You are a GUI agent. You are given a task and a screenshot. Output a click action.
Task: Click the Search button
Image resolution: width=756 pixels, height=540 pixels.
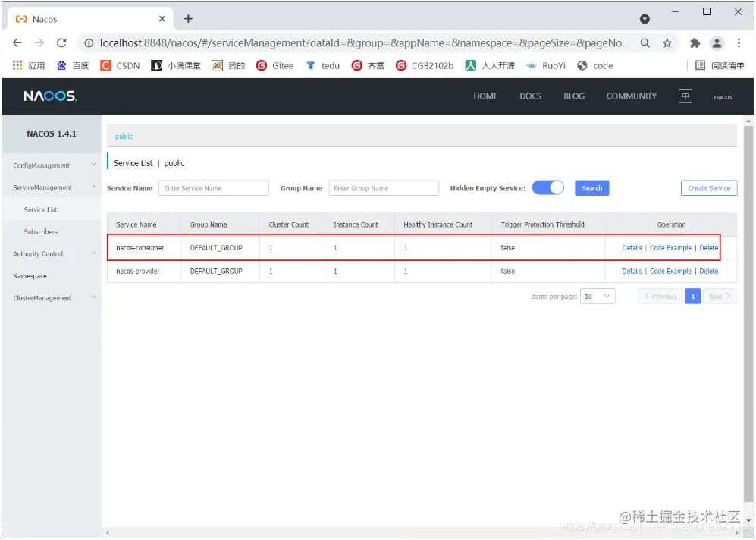coord(591,188)
